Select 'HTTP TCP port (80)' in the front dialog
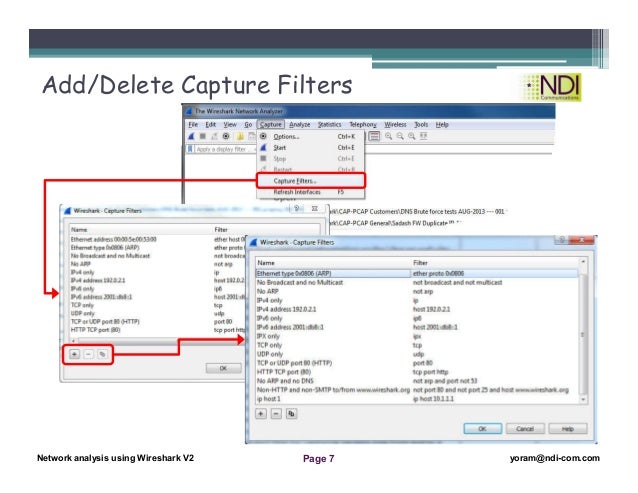The height and width of the screenshot is (493, 638). [417, 372]
